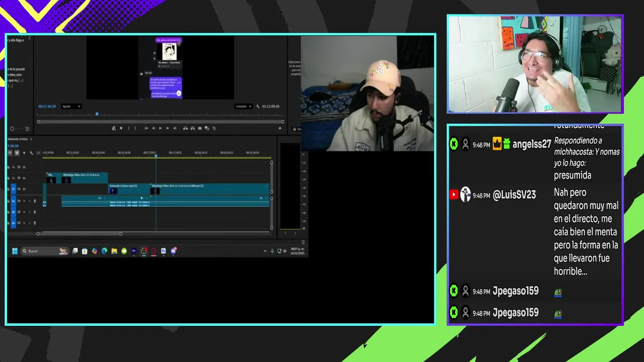Click the Add Marker icon in Program monitor
This screenshot has height=362, width=644.
pyautogui.click(x=121, y=128)
